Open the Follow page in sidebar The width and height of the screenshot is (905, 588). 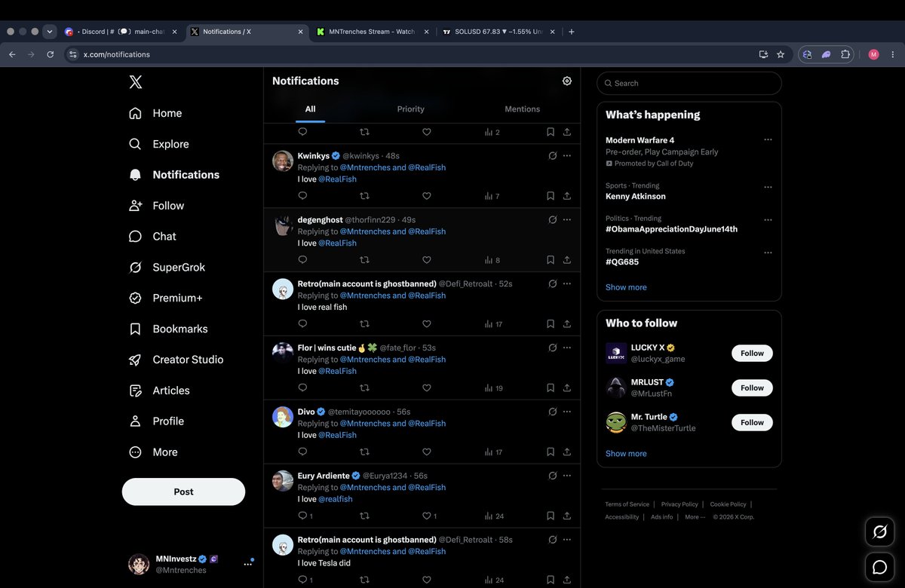pyautogui.click(x=157, y=205)
